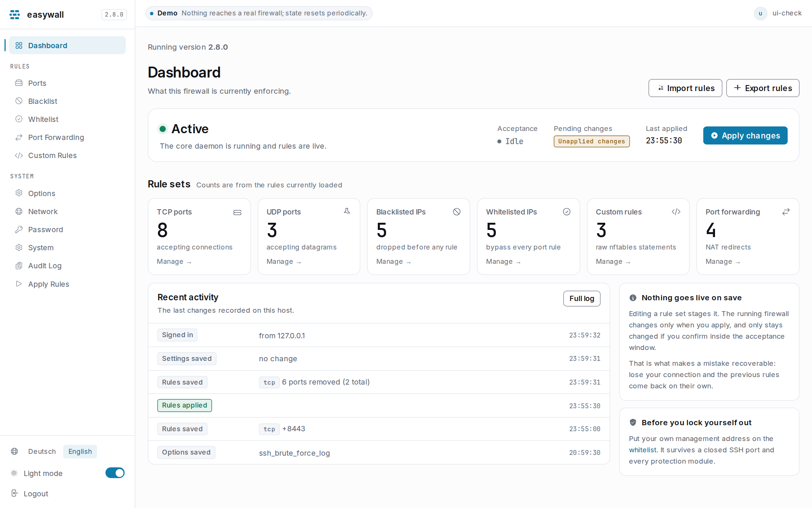Click the Port Forwarding arrows icon in sidebar
Screen dimensions: 812x508
pyautogui.click(x=19, y=137)
